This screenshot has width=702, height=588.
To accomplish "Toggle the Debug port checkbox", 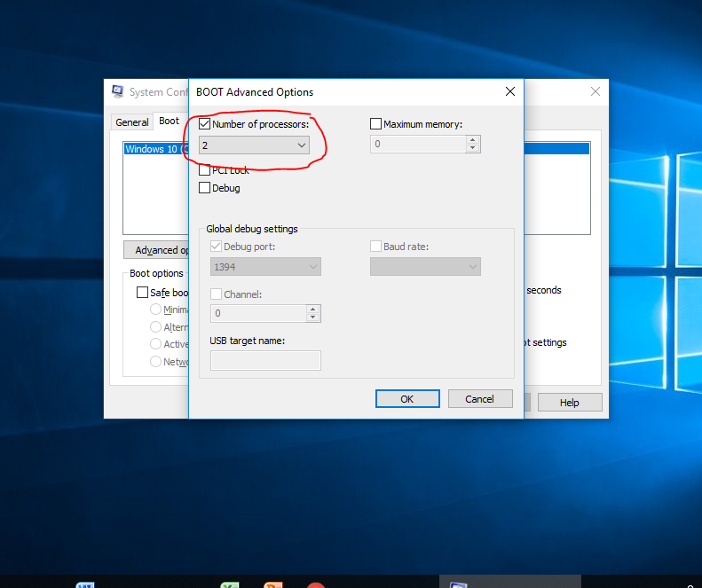I will point(216,247).
